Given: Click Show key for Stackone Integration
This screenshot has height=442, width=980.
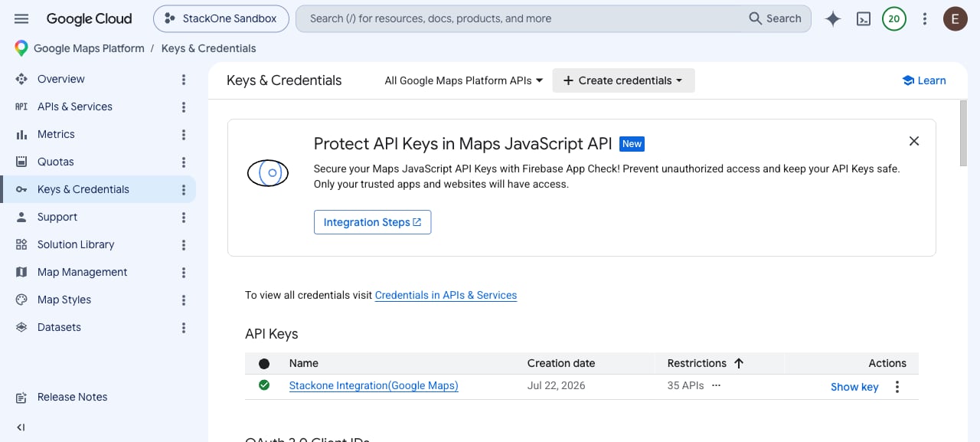Looking at the screenshot, I should 854,387.
